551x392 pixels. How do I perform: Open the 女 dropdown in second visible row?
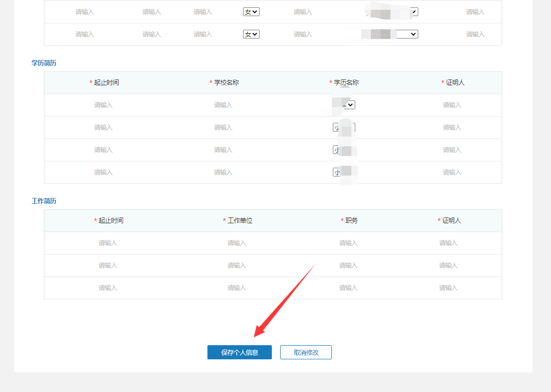tap(251, 34)
